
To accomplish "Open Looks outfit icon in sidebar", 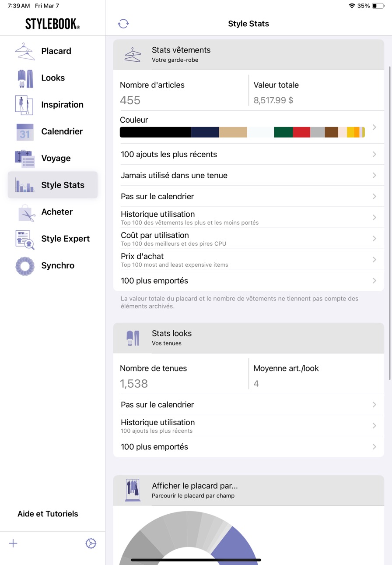I will [25, 78].
